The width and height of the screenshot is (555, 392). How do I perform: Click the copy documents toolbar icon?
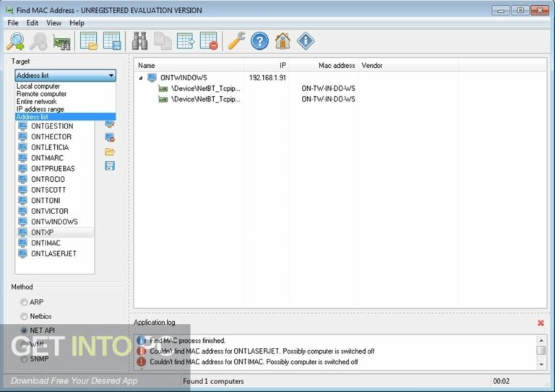tap(163, 41)
